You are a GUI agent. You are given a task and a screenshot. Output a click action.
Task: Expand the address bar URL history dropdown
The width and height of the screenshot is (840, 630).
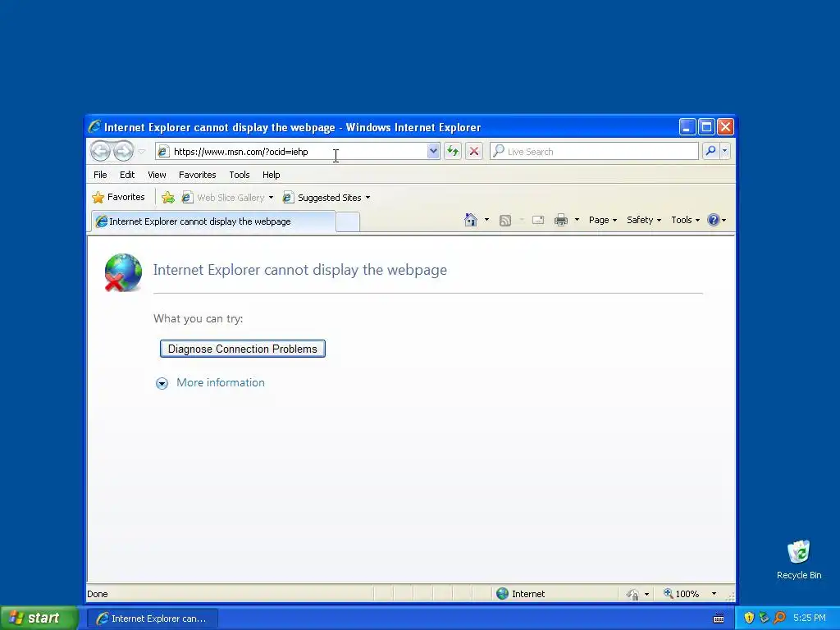(x=433, y=152)
